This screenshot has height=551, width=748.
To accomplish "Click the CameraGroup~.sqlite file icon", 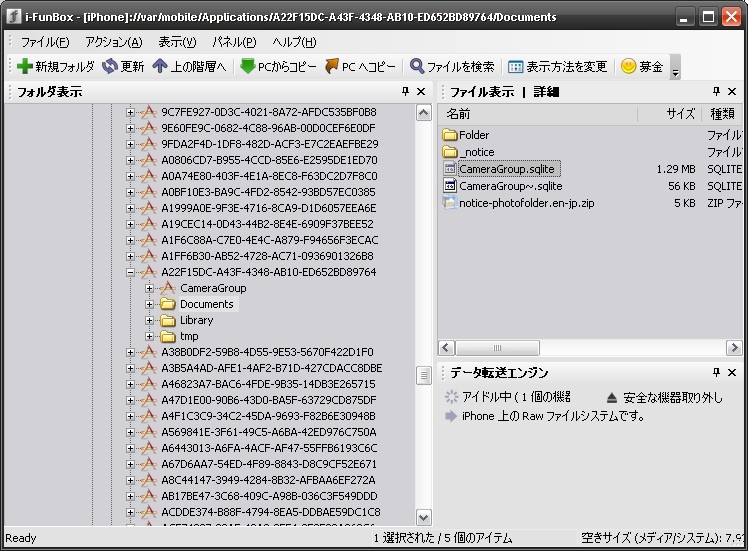I will [450, 186].
